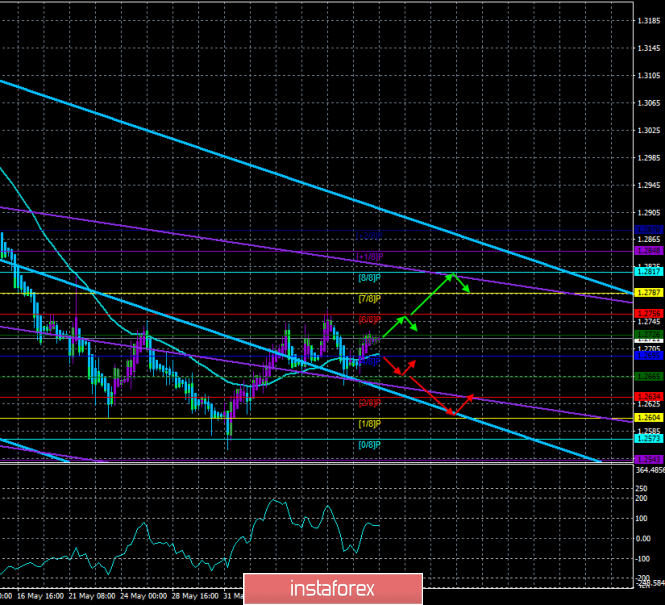Click the -100 indicator scale value
The width and height of the screenshot is (665, 605).
click(642, 559)
